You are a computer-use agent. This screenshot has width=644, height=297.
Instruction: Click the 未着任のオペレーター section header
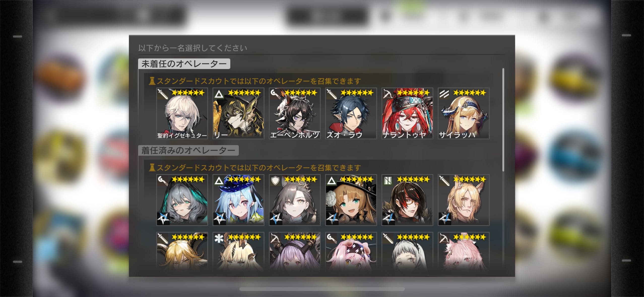click(x=184, y=64)
